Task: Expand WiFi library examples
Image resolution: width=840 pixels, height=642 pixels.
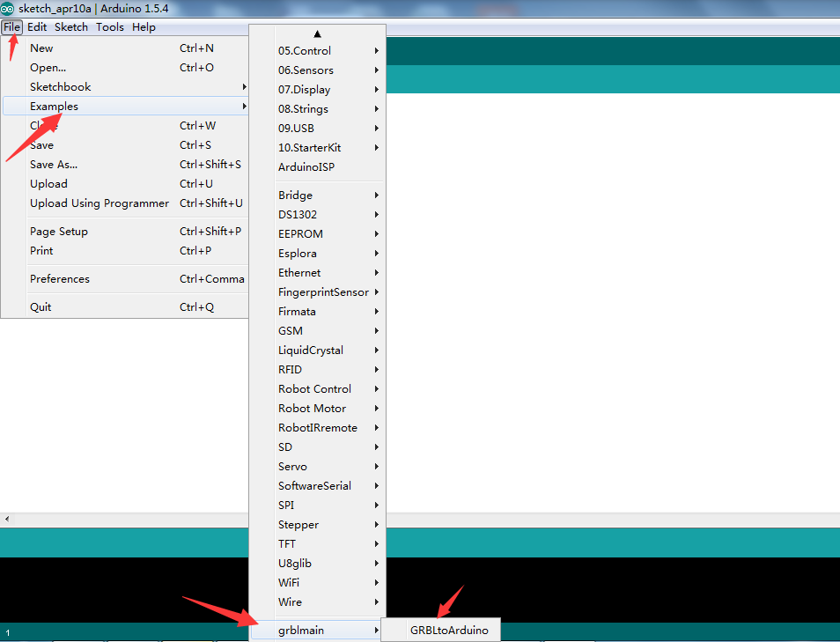Action: pos(318,582)
